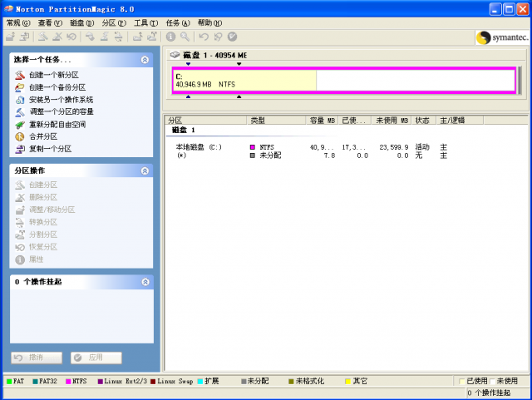Select the C: partition in disk map
Viewport: 532px width, 400px height.
(x=344, y=81)
